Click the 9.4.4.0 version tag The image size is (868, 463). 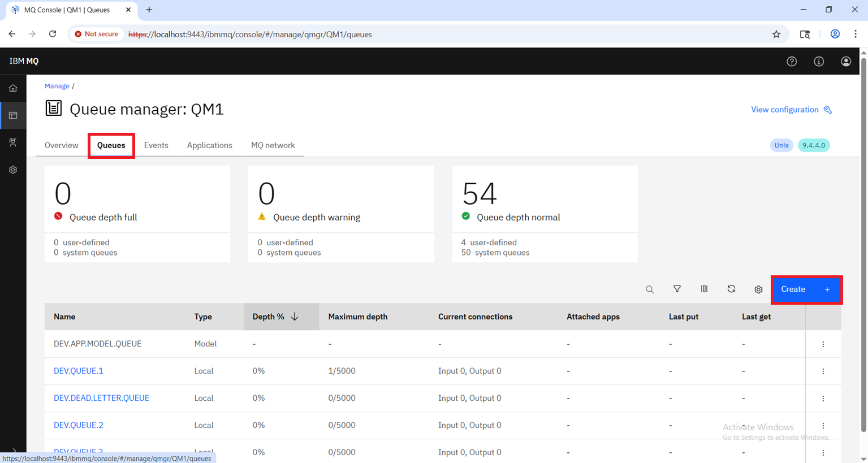click(x=814, y=145)
